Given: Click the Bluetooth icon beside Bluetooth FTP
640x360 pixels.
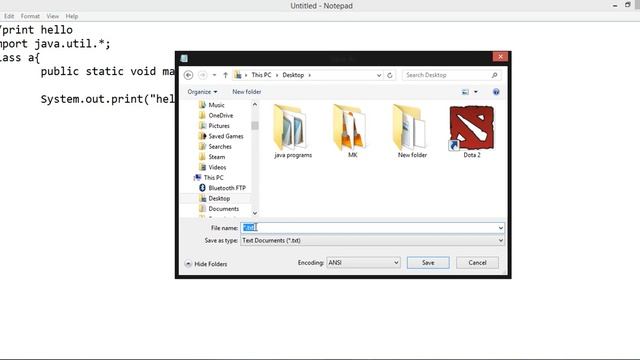Looking at the screenshot, I should click(202, 188).
